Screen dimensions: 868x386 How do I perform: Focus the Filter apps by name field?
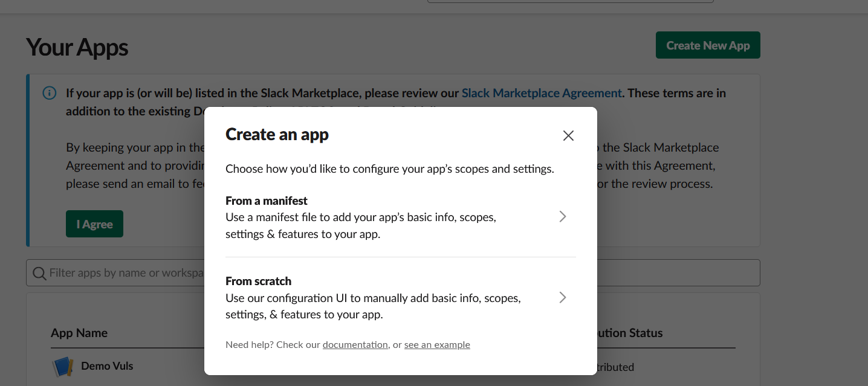(121, 273)
